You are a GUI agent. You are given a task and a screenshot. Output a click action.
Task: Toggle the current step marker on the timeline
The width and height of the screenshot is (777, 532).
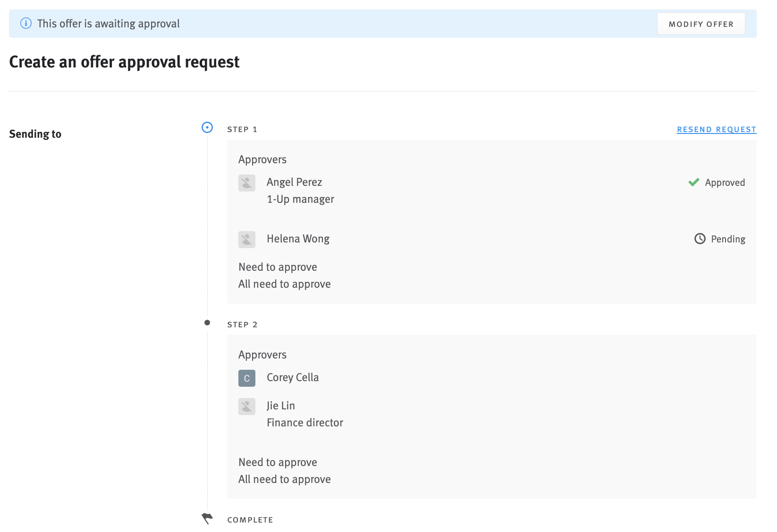pyautogui.click(x=207, y=128)
